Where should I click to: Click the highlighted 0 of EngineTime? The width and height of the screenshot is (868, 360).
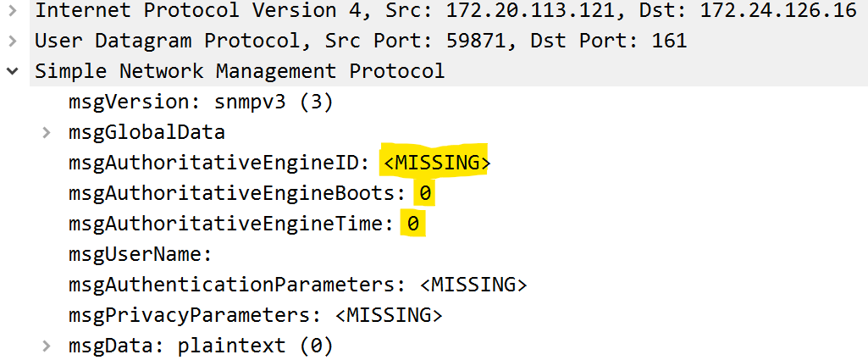413,224
